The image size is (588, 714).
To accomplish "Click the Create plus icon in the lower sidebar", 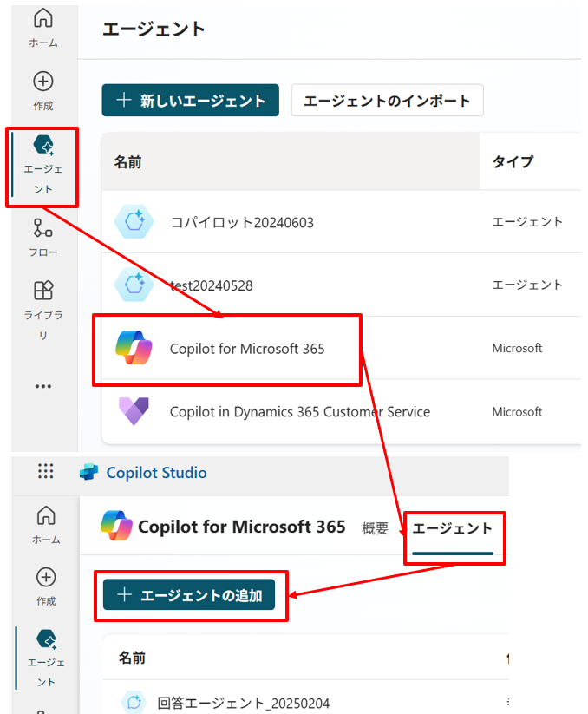I will coord(46,577).
